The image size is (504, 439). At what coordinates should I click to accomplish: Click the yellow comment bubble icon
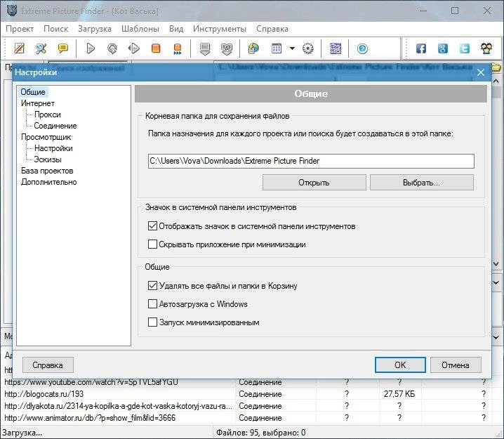click(63, 48)
